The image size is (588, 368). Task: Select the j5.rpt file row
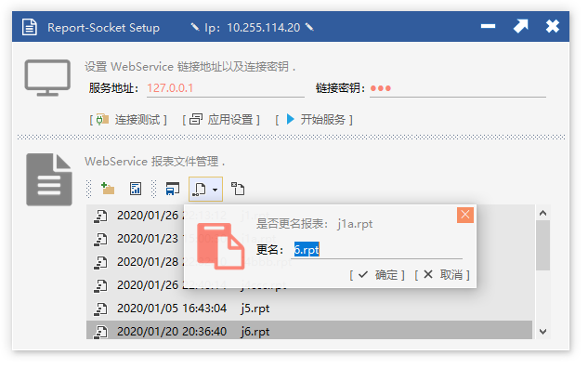coord(309,309)
